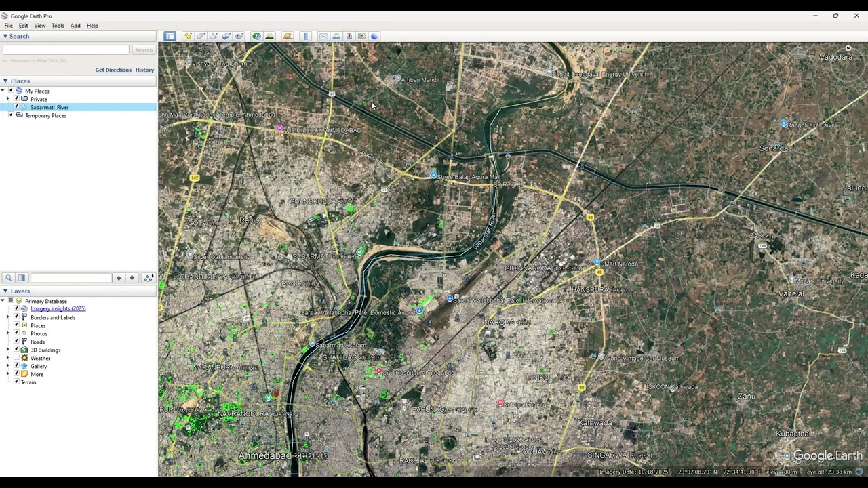This screenshot has height=488, width=868.
Task: Click the Print icon in toolbar
Action: click(336, 36)
